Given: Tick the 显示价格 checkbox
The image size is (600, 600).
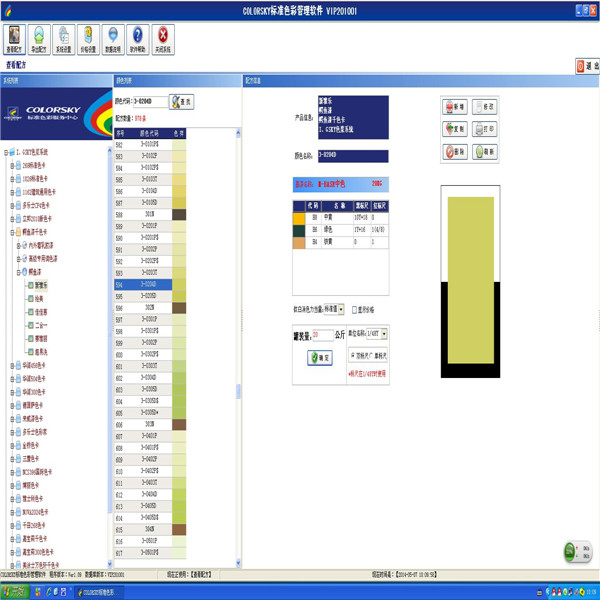Looking at the screenshot, I should point(355,310).
